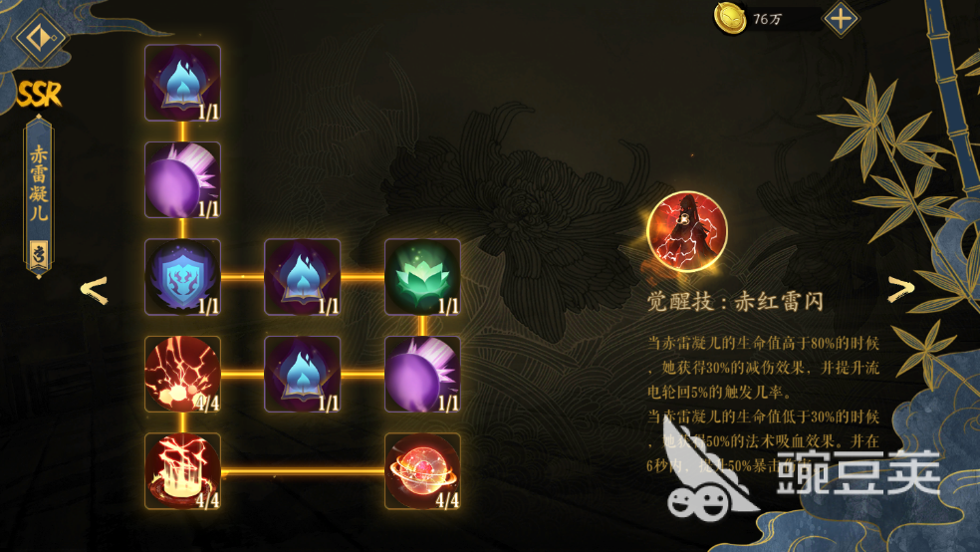
Task: Select the blue flame node beside the shield
Action: coord(303,277)
